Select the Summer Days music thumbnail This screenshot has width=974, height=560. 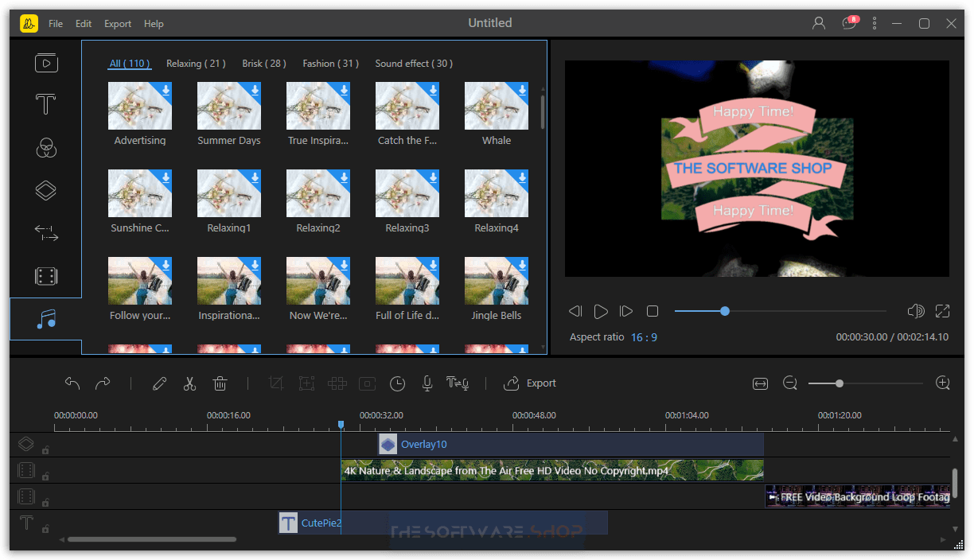click(229, 106)
